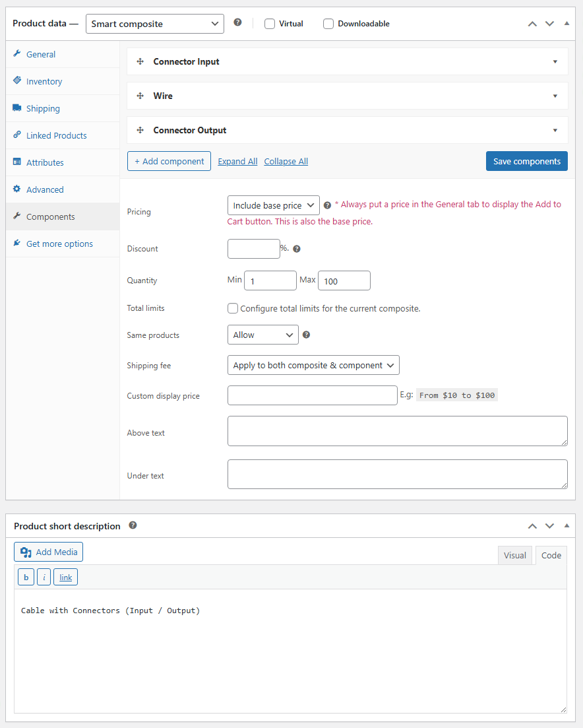Check Configure total limits for current composite
This screenshot has height=728, width=583.
click(x=233, y=308)
